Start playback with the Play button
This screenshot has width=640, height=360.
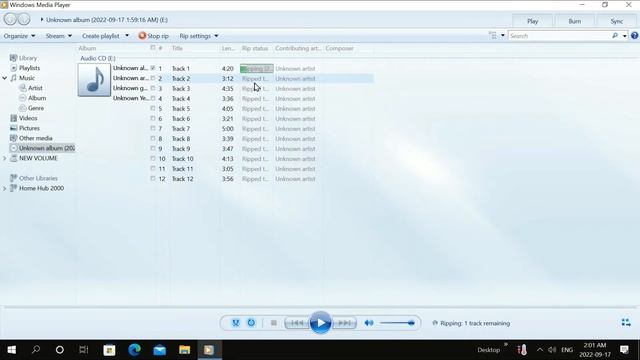click(x=320, y=322)
